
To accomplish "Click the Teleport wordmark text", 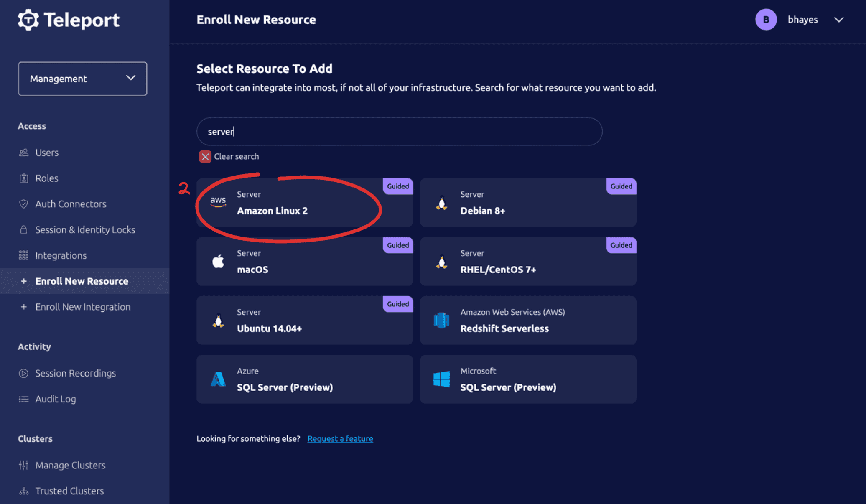I will click(x=82, y=20).
